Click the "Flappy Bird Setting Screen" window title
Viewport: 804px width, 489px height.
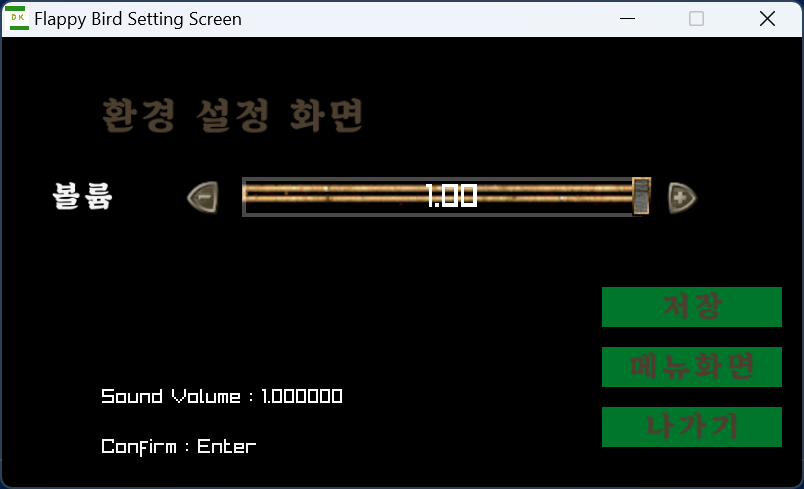(138, 19)
